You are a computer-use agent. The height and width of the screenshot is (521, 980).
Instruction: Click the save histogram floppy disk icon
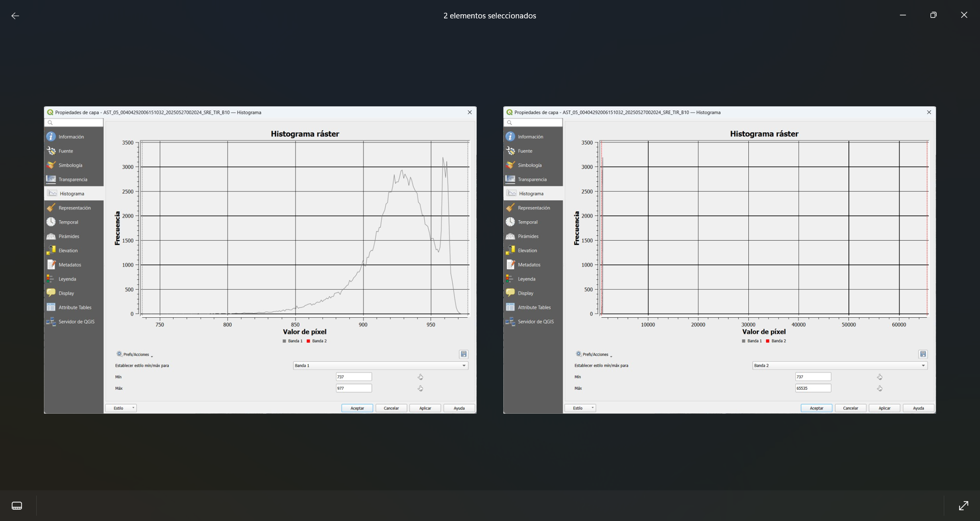(463, 354)
